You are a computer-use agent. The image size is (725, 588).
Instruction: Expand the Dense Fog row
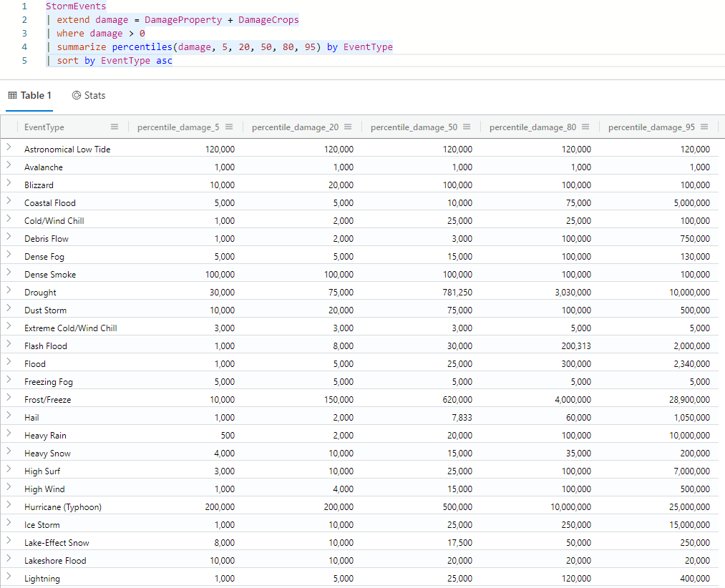coord(9,254)
